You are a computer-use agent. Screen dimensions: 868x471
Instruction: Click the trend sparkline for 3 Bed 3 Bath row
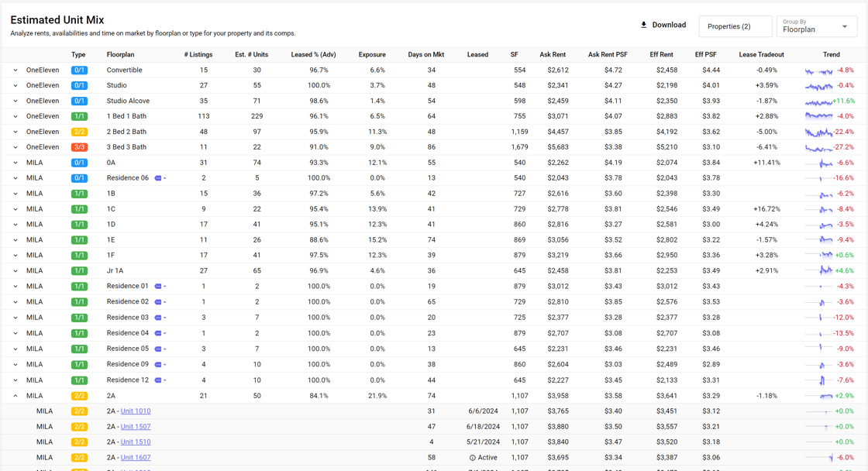pos(818,148)
